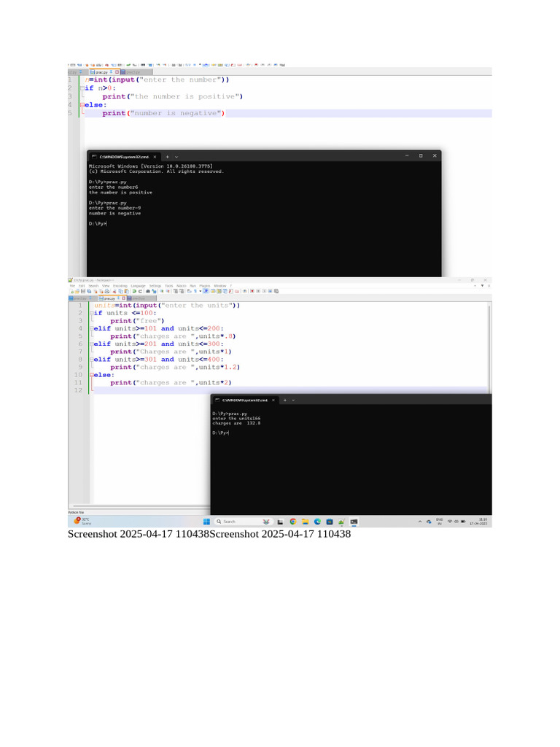Click the Print icon in lower Notepad++ toolbar
The width and height of the screenshot is (560, 747).
(x=106, y=291)
